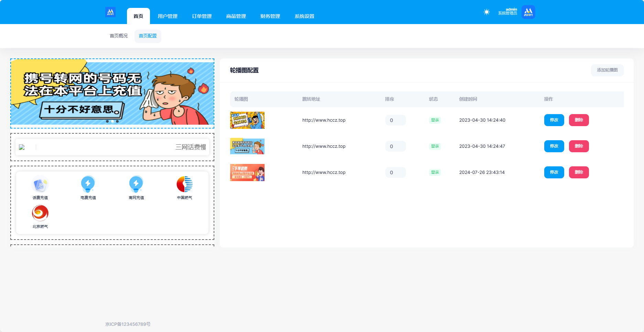Image resolution: width=644 pixels, height=332 pixels.
Task: Toggle the sun light/dark theme icon
Action: 486,12
